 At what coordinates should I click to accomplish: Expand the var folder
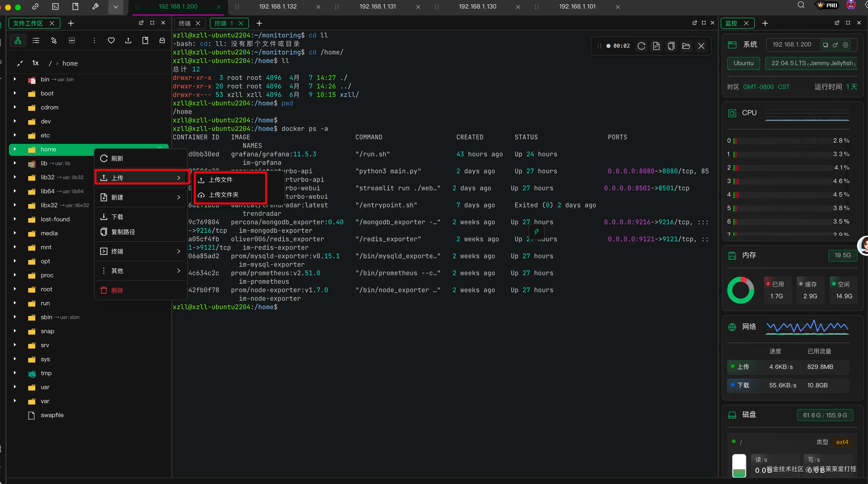pyautogui.click(x=15, y=401)
